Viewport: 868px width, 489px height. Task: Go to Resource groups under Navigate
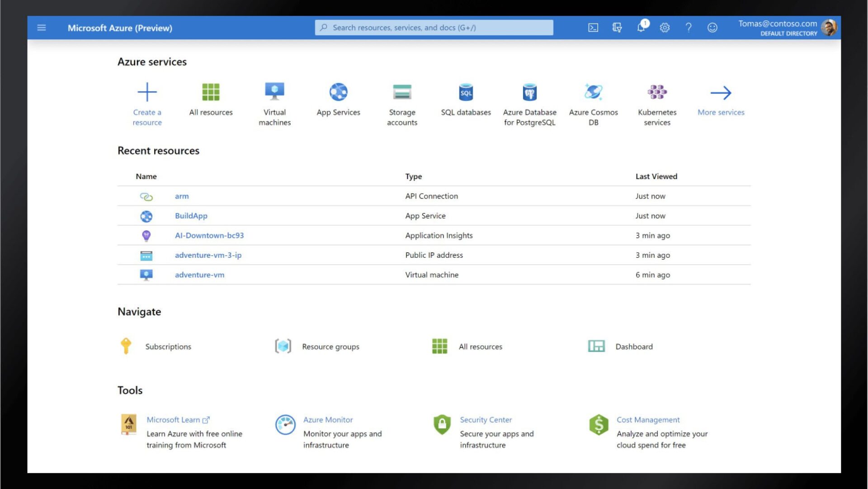pyautogui.click(x=330, y=347)
